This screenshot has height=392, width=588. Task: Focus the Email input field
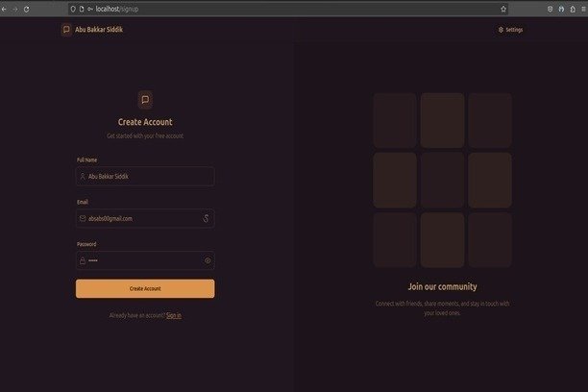click(145, 218)
